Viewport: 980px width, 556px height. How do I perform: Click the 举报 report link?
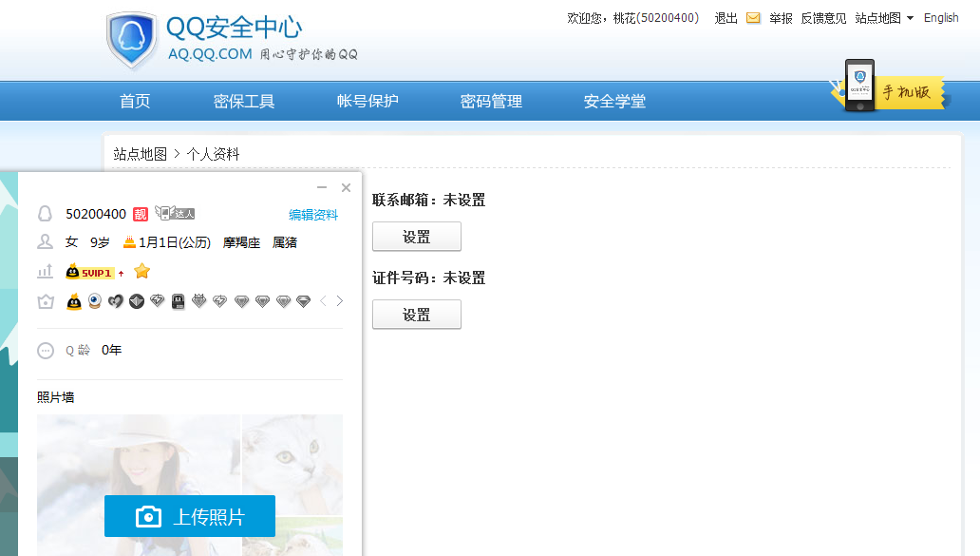click(x=781, y=18)
